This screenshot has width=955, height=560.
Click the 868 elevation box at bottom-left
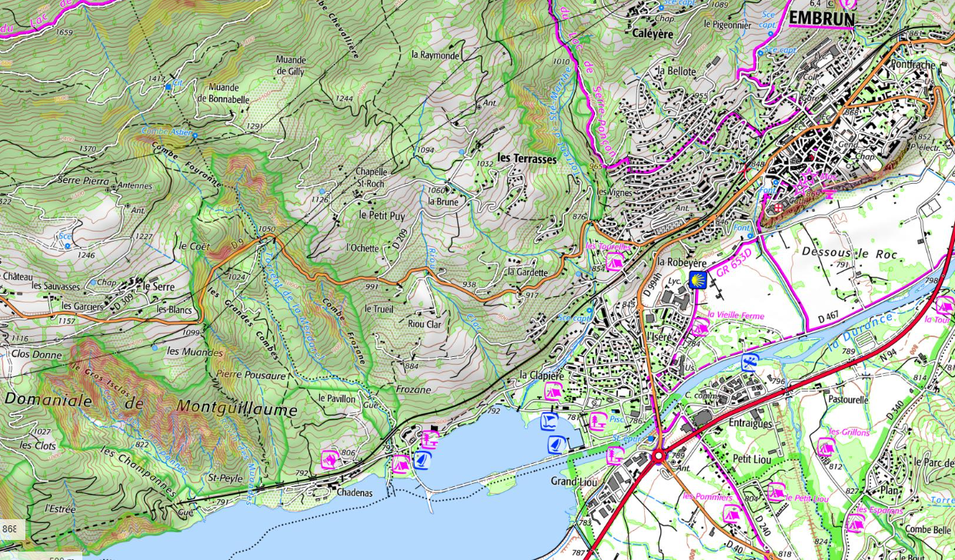[11, 530]
